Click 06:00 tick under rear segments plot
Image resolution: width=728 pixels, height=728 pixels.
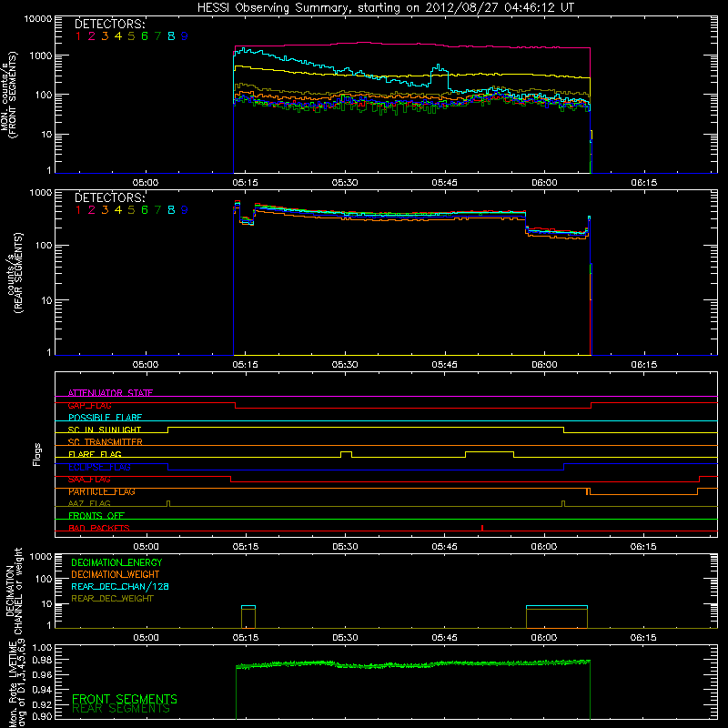point(544,365)
